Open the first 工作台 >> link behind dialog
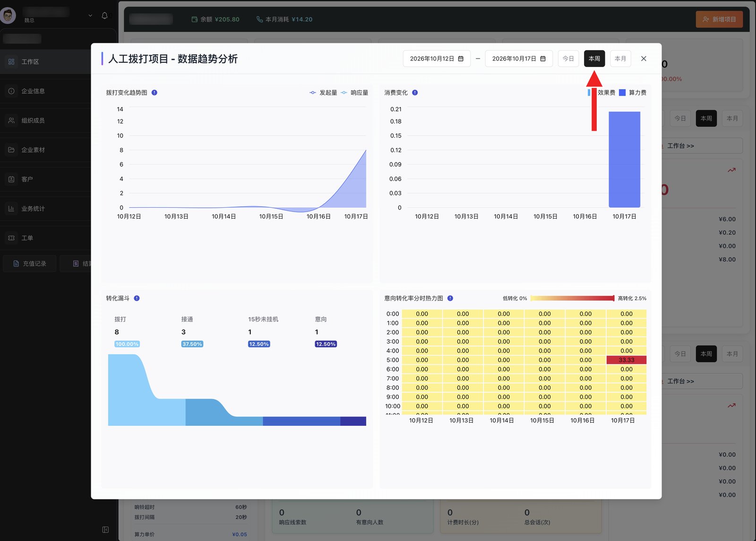Viewport: 756px width, 541px height. [x=681, y=146]
